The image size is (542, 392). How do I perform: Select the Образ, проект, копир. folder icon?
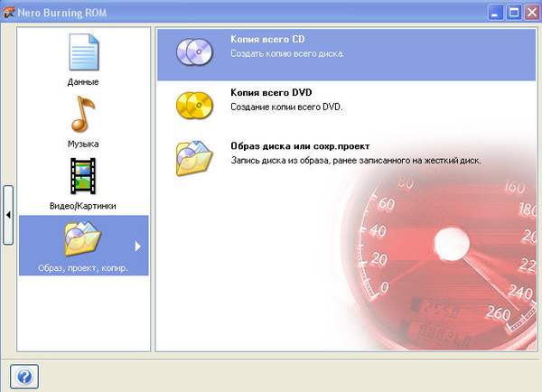pos(82,238)
